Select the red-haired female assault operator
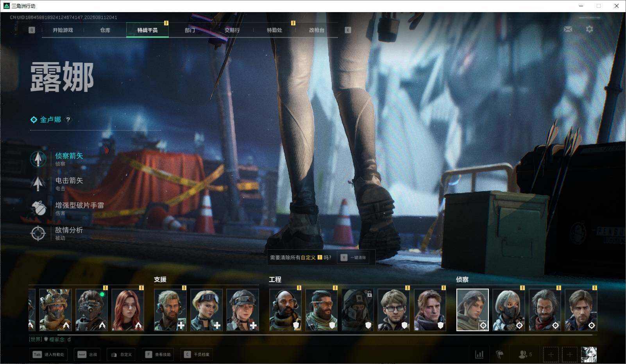 (x=128, y=310)
